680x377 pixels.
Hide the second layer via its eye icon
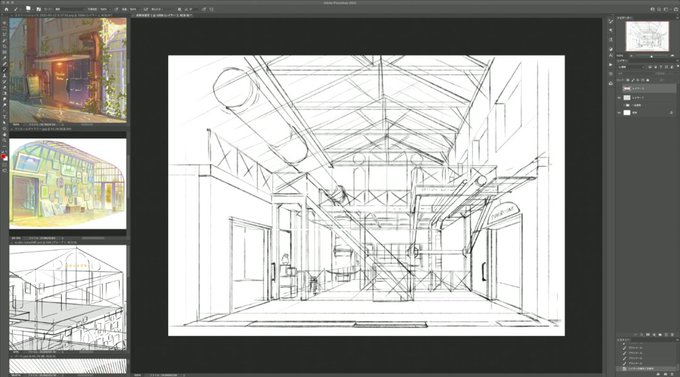coord(619,98)
